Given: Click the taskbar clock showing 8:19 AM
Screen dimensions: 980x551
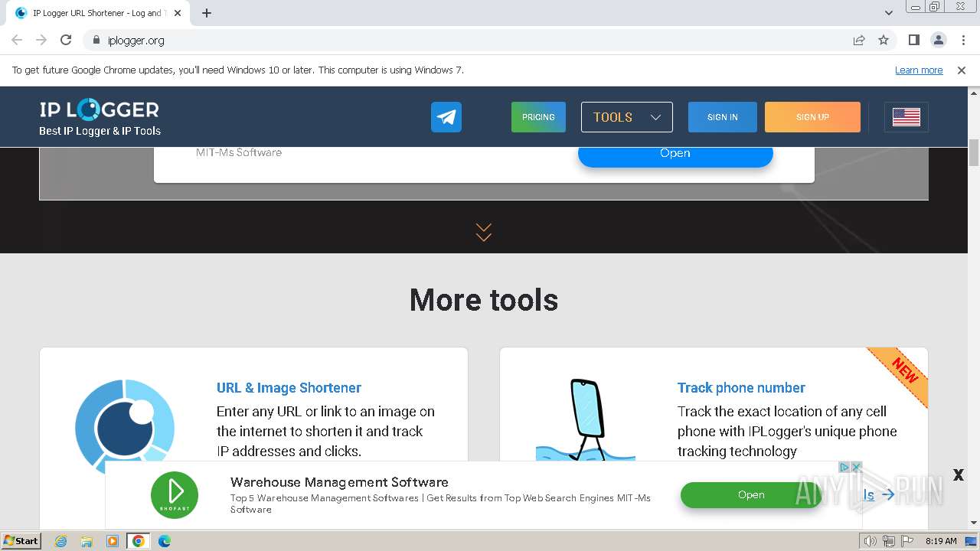Looking at the screenshot, I should [941, 541].
